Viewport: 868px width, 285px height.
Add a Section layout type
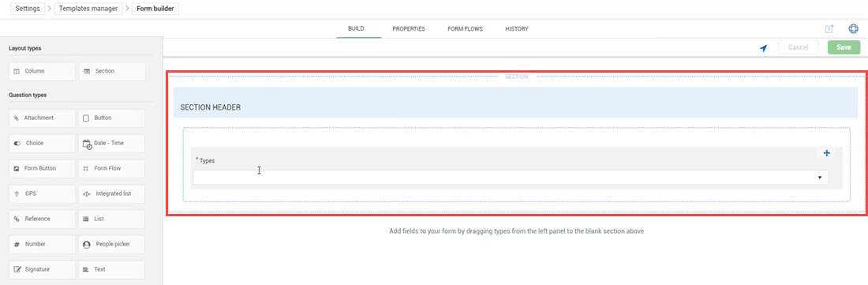coord(112,71)
